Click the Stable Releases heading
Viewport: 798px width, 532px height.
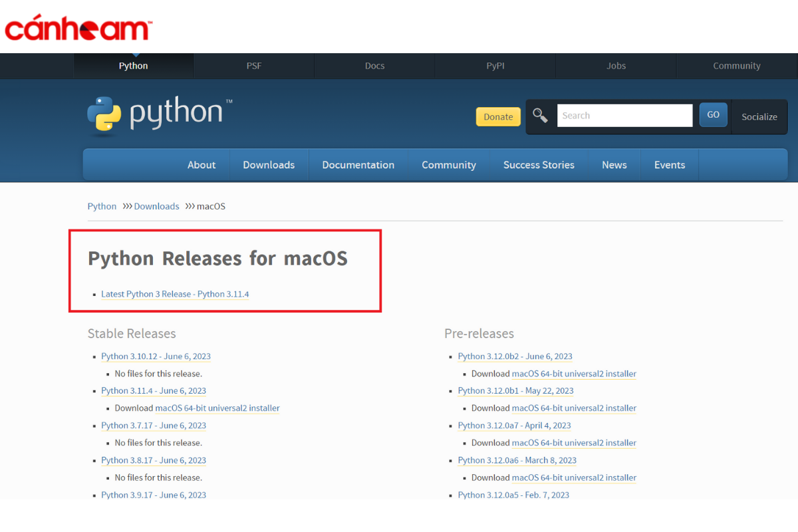point(132,334)
